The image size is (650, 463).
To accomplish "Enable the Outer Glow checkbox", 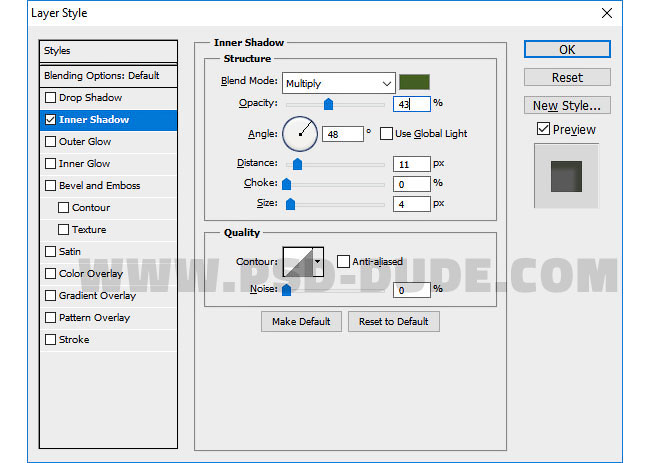I will click(50, 142).
